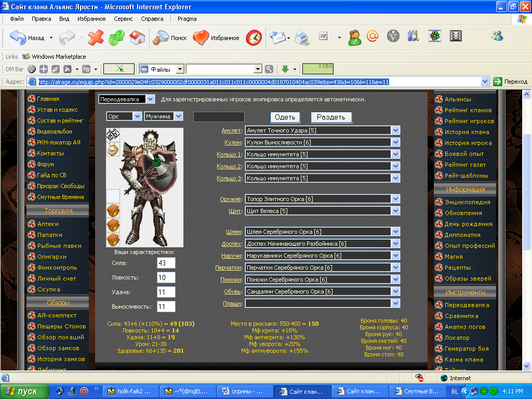Click the orange @ icon in IE toolbar

[372, 36]
